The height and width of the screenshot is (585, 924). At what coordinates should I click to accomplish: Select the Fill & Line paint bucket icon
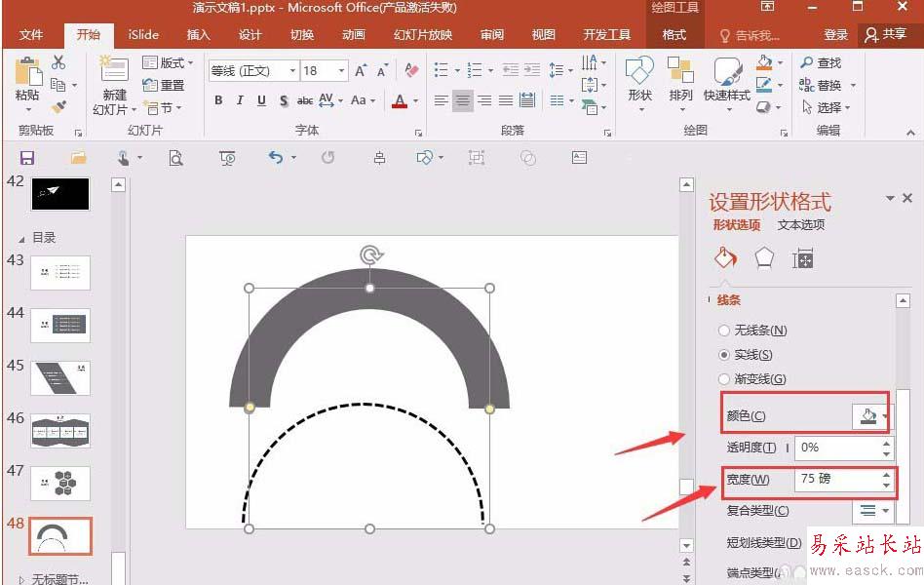(x=725, y=257)
